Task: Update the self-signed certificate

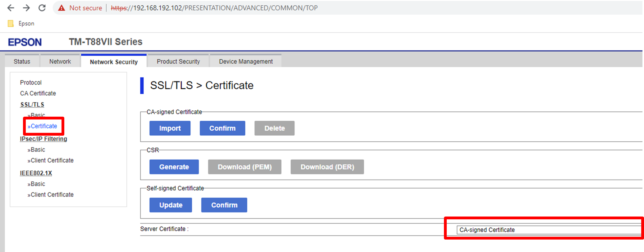Action: click(x=171, y=205)
